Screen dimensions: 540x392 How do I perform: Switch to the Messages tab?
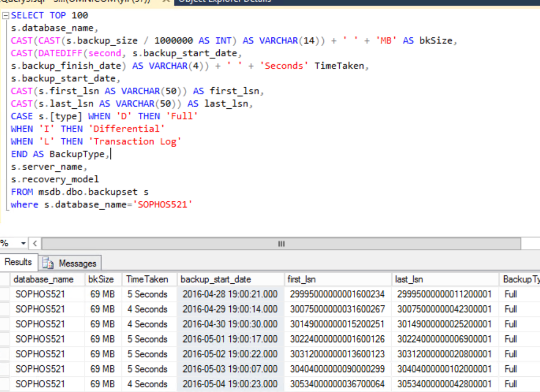(x=70, y=263)
